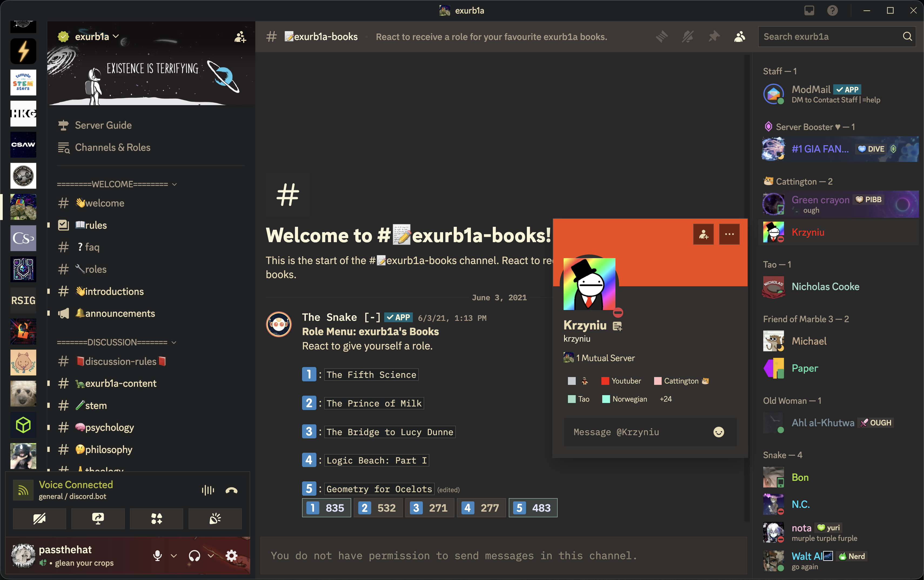Click the emoji picker in Krzyniu message box
Viewport: 924px width, 580px height.
coord(718,432)
